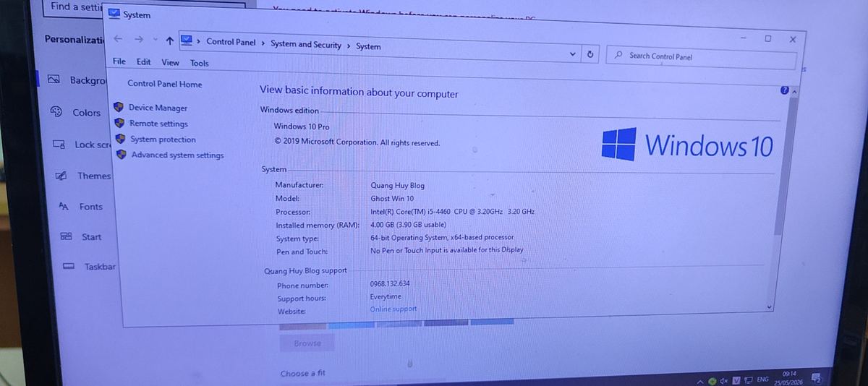Select System in the address breadcrumb
The height and width of the screenshot is (386, 868).
(x=368, y=46)
